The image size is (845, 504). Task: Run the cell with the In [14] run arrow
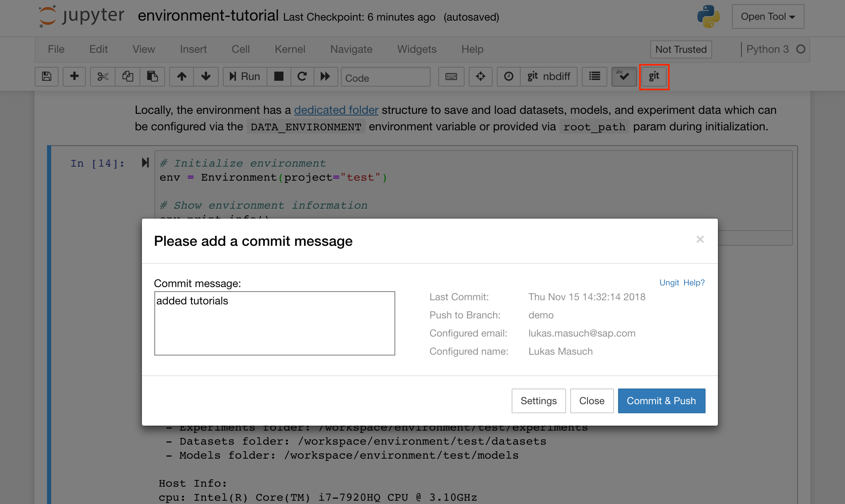click(145, 163)
